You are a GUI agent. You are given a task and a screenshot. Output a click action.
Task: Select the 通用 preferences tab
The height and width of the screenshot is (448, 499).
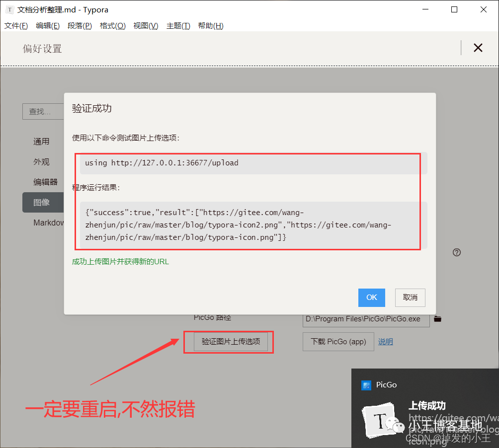point(41,142)
